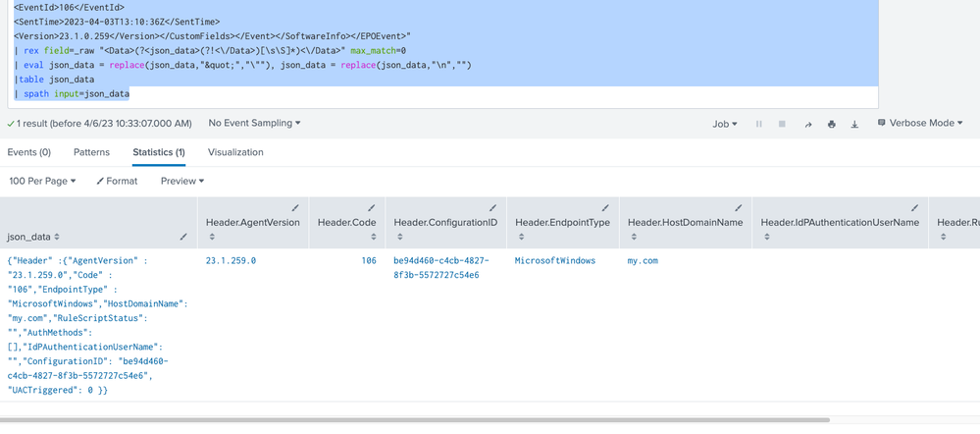Click the Format button
The image size is (980, 434).
pyautogui.click(x=117, y=181)
